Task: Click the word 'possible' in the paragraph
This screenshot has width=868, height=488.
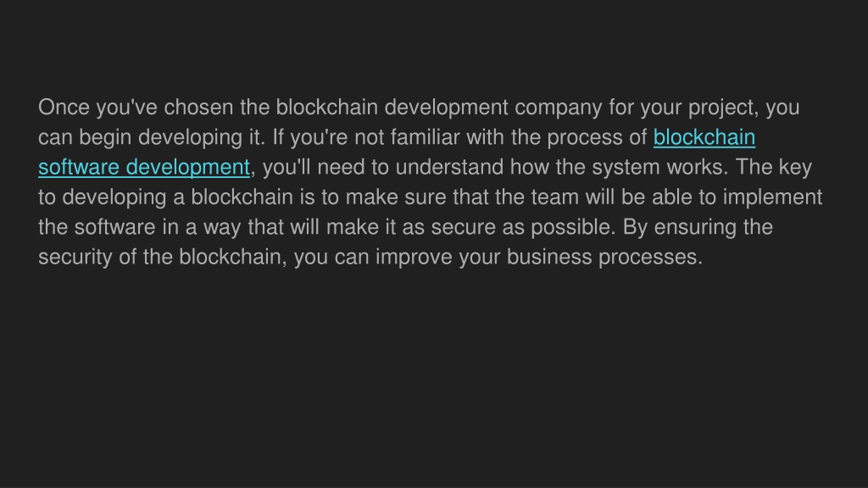Action: 570,227
